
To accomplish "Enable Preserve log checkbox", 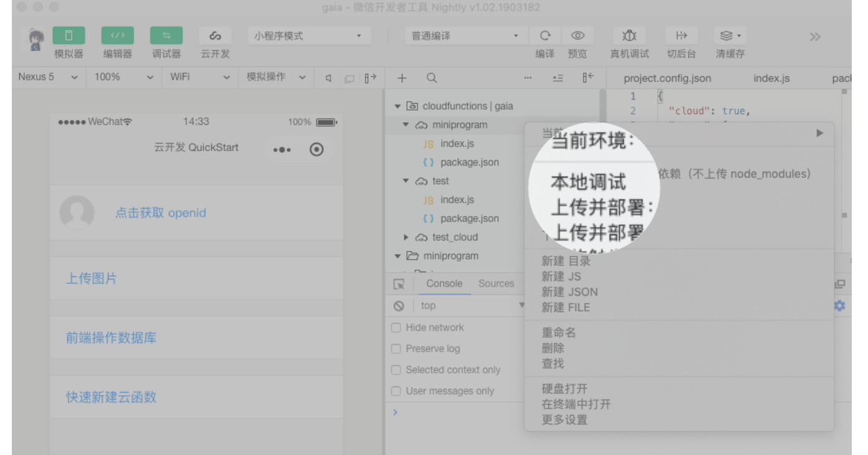I will 396,349.
